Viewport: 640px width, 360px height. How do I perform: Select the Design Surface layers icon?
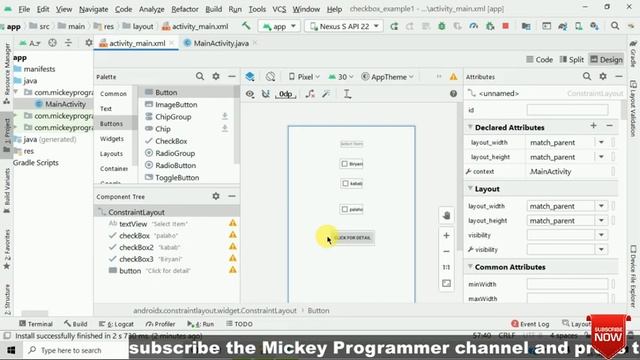250,76
